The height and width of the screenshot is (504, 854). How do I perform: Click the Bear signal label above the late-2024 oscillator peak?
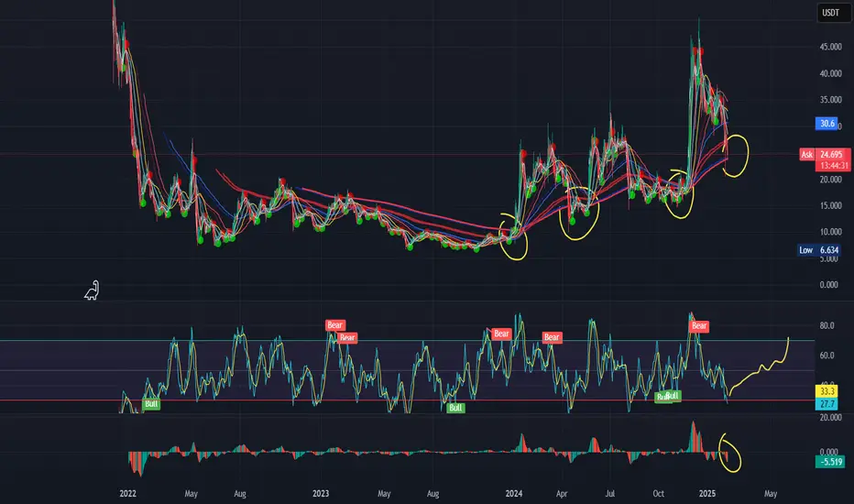click(x=699, y=326)
